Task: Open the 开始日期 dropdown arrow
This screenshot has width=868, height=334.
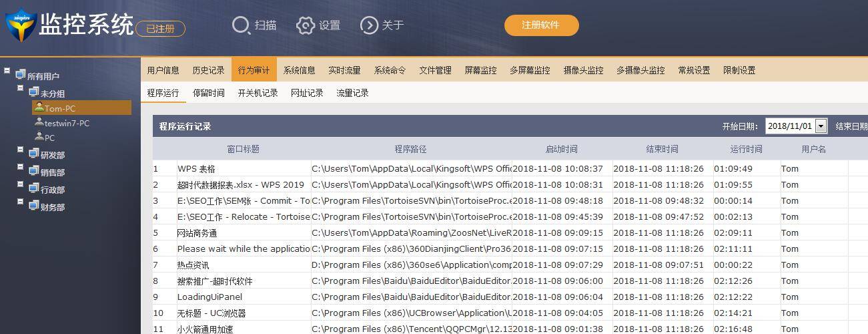Action: pyautogui.click(x=821, y=126)
